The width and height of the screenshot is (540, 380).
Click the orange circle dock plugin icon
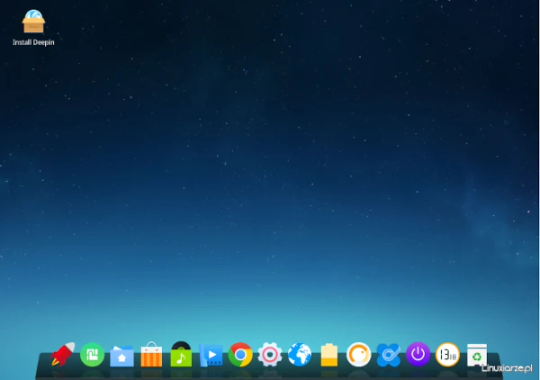(x=359, y=355)
